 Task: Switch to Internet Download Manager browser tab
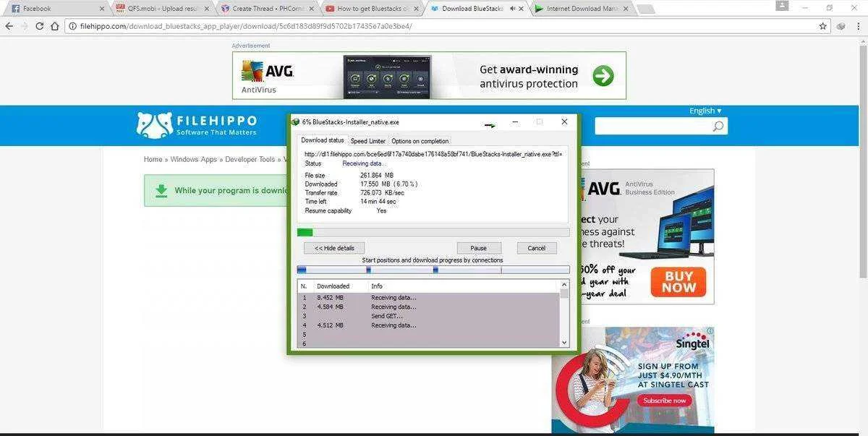coord(581,9)
